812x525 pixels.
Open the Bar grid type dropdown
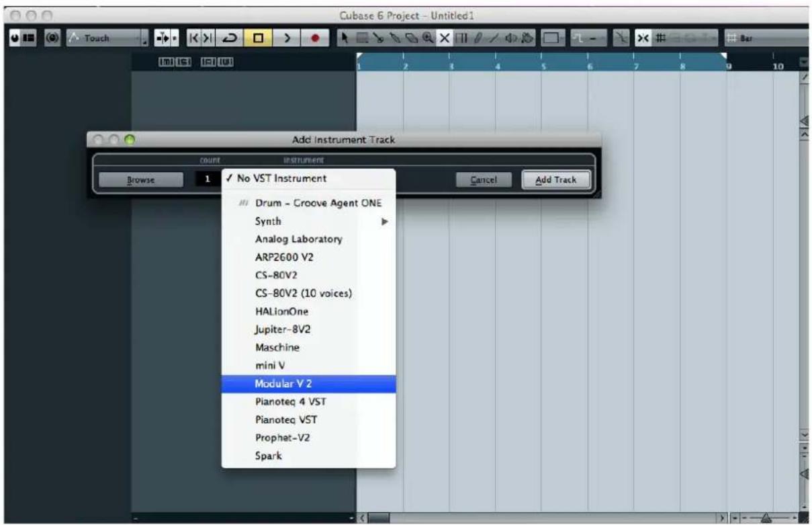pos(766,38)
